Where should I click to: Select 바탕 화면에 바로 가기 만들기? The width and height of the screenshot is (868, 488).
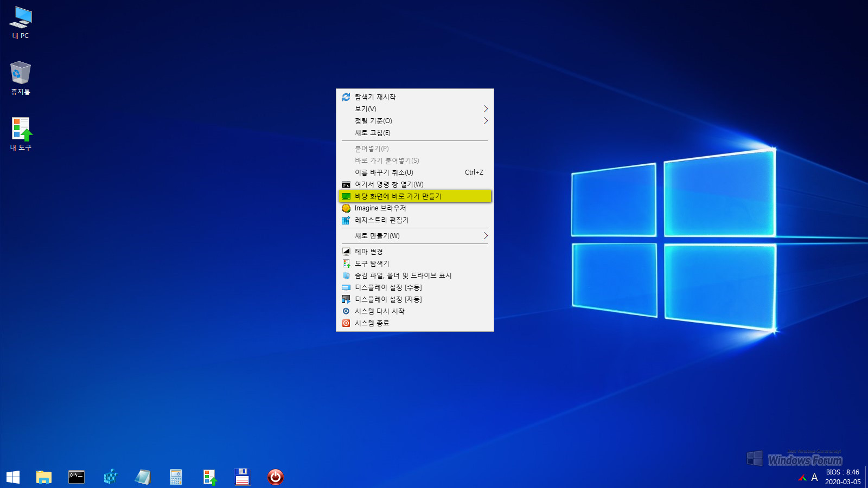pos(415,196)
